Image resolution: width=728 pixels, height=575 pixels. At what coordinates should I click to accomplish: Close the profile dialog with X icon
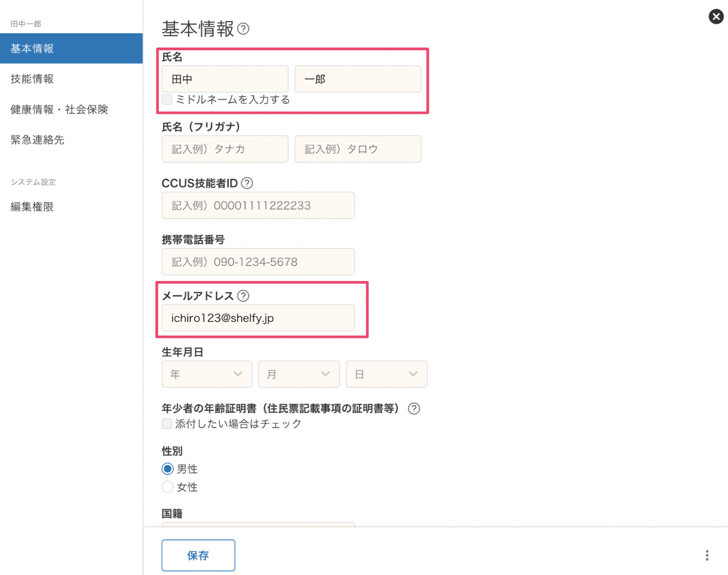coord(716,16)
